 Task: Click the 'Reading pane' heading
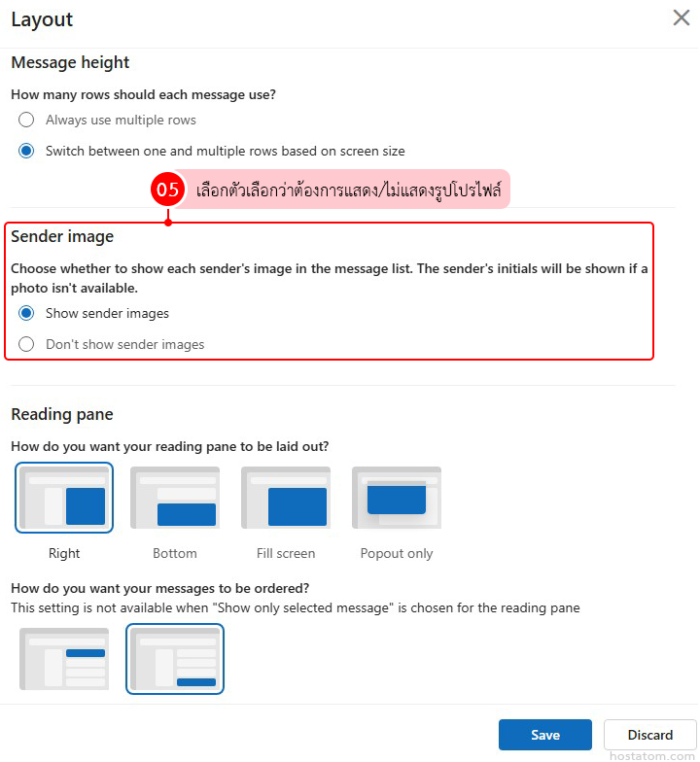[62, 414]
